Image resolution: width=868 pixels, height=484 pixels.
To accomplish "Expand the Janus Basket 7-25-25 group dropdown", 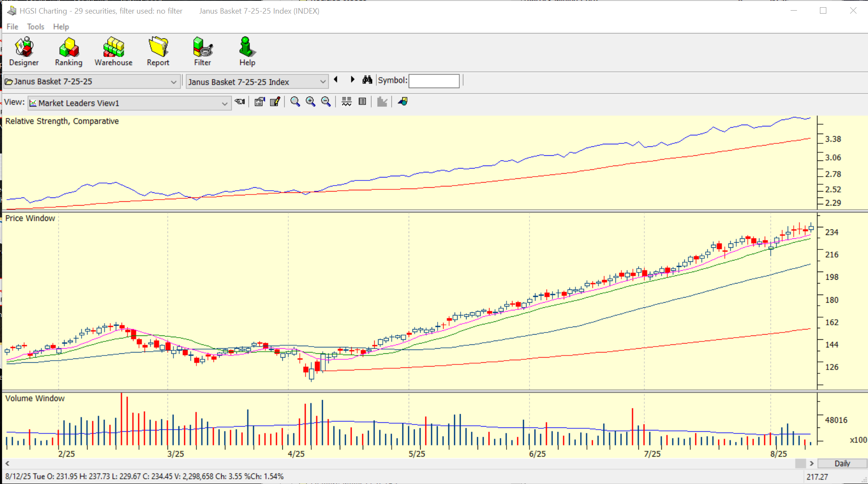I will pyautogui.click(x=174, y=82).
